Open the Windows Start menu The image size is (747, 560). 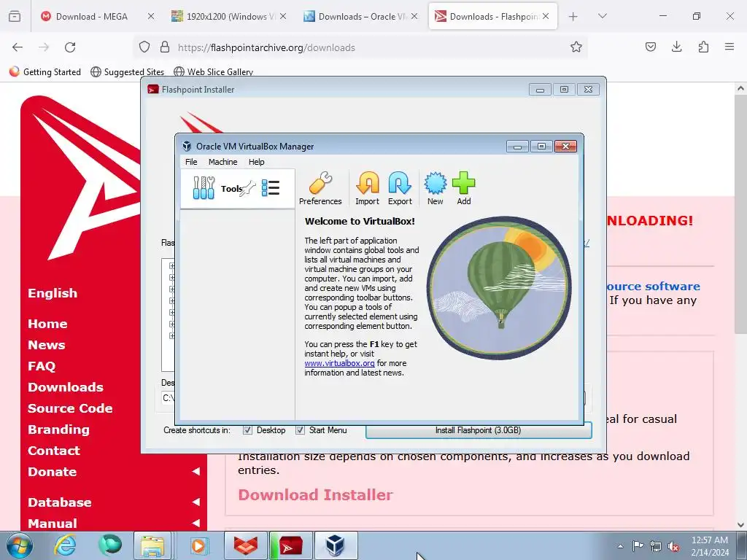coord(20,545)
